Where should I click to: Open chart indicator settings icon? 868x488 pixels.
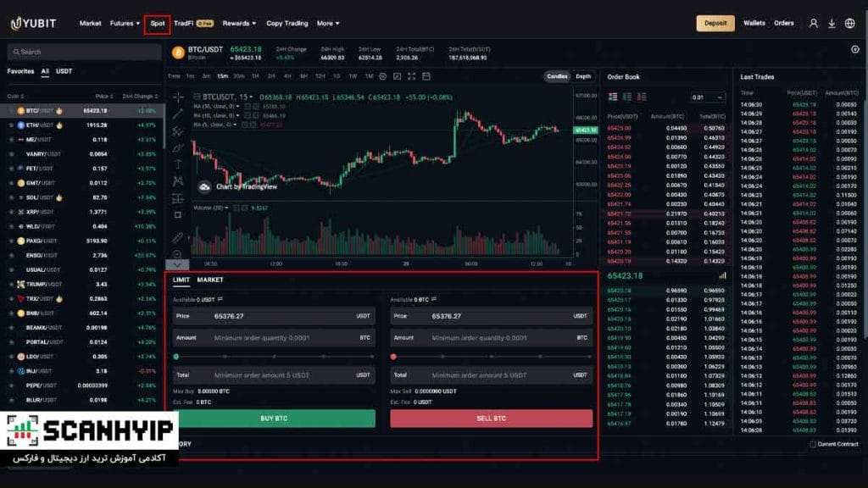pyautogui.click(x=382, y=76)
